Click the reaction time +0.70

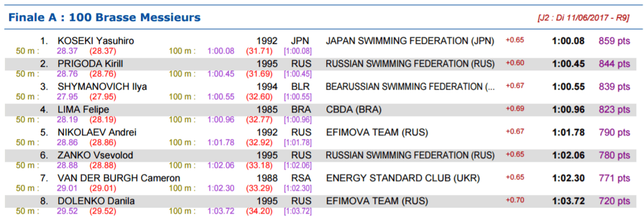515,200
